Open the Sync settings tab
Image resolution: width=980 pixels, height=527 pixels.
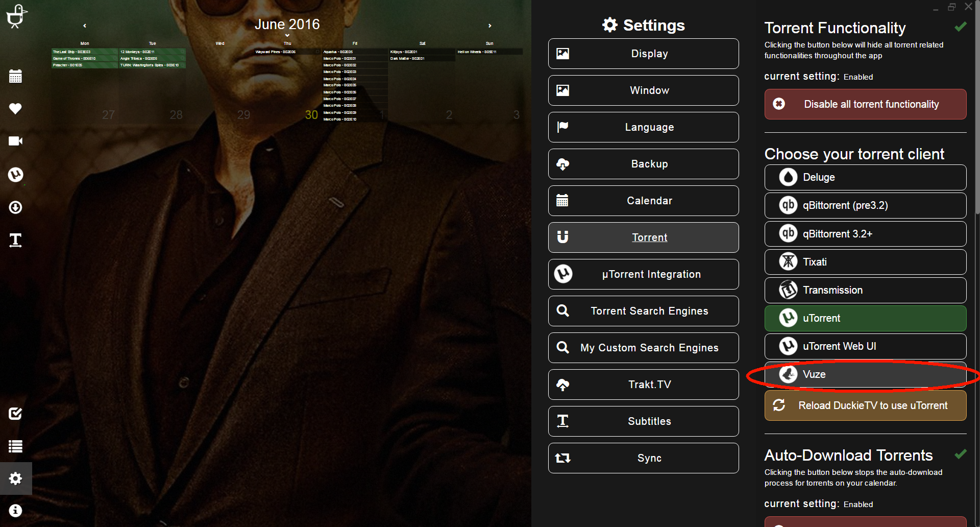point(643,458)
